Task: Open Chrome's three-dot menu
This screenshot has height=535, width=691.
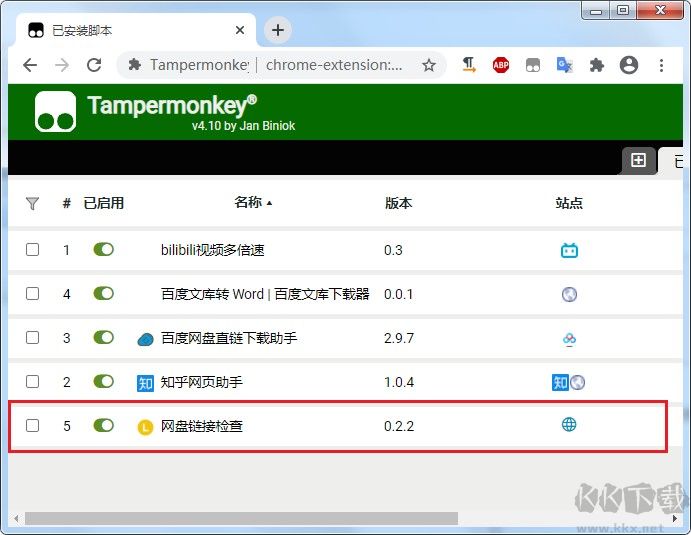Action: 661,65
